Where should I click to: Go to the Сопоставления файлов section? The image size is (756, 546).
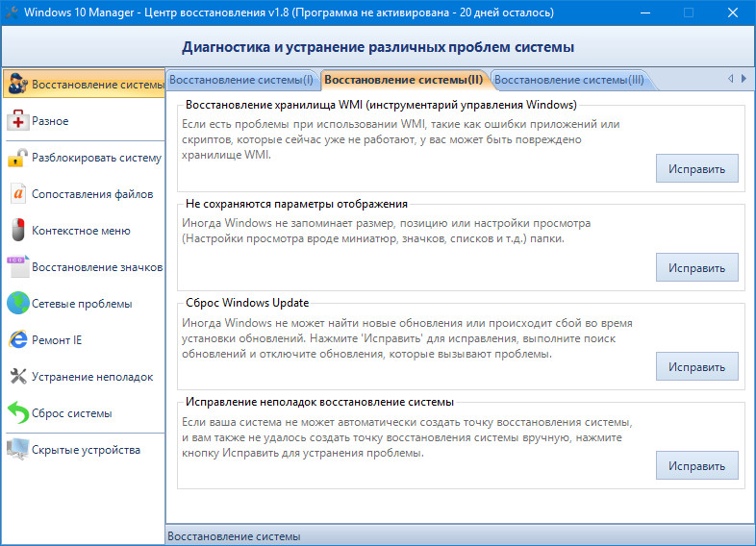tap(92, 194)
